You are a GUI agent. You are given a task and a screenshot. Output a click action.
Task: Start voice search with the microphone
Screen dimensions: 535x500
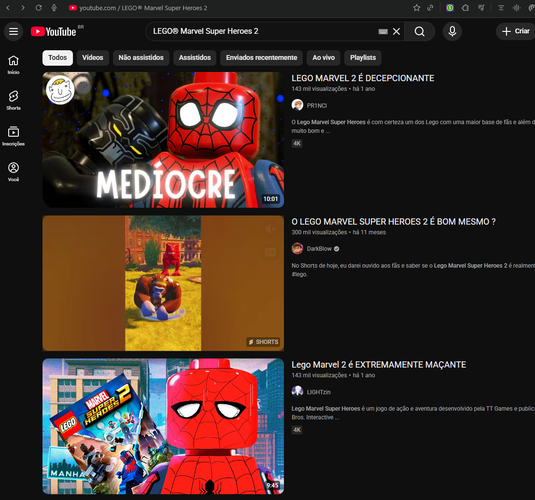(x=452, y=31)
